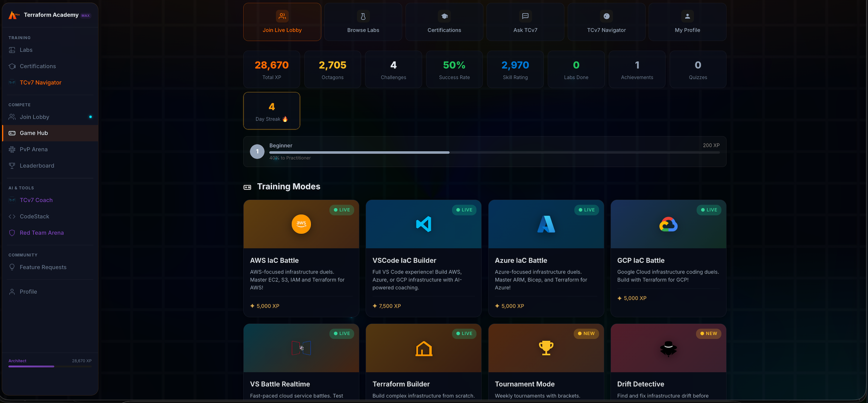The width and height of the screenshot is (868, 403).
Task: Click the Feature Requests lightbulb icon
Action: tap(12, 267)
